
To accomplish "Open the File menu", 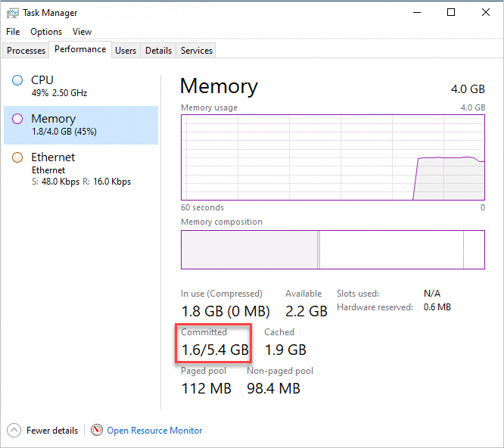I will pos(13,32).
